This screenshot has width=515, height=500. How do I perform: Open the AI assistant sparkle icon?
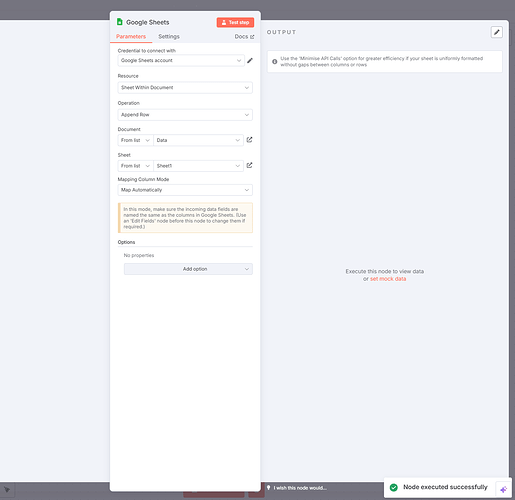coord(503,489)
